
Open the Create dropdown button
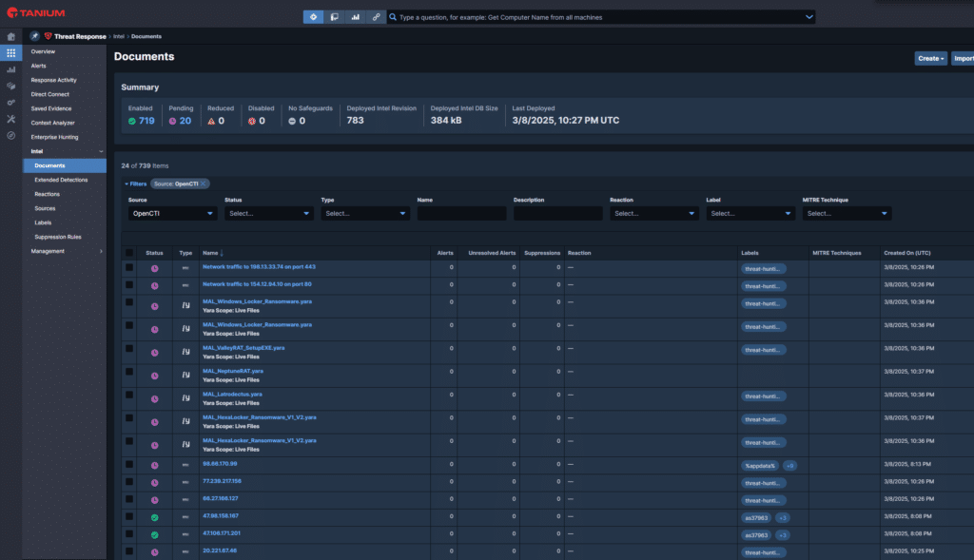tap(930, 58)
